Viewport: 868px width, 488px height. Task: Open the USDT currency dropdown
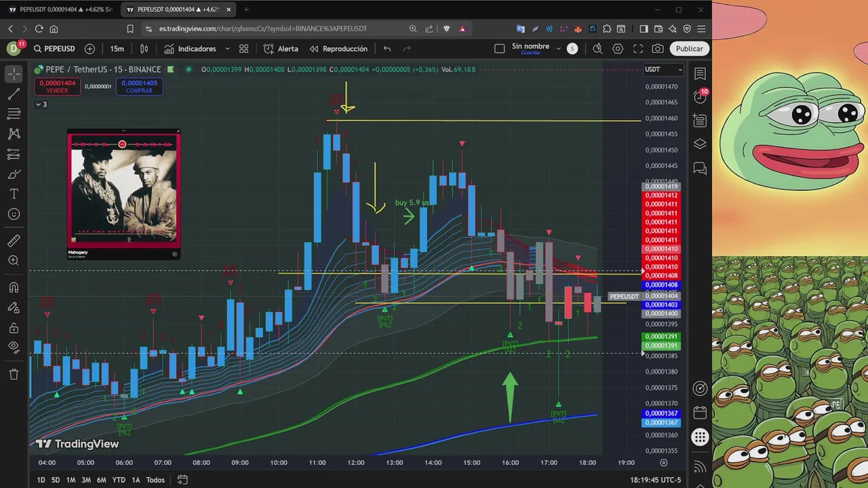pyautogui.click(x=663, y=69)
